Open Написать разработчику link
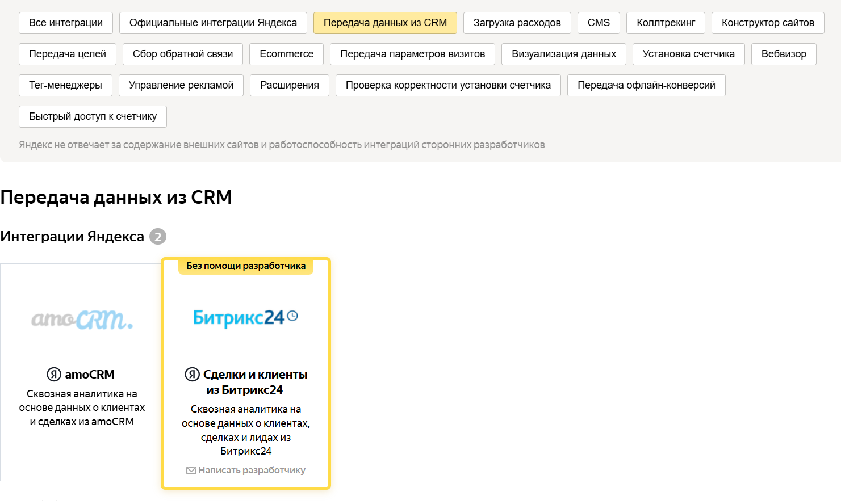841x504 pixels. click(x=252, y=471)
